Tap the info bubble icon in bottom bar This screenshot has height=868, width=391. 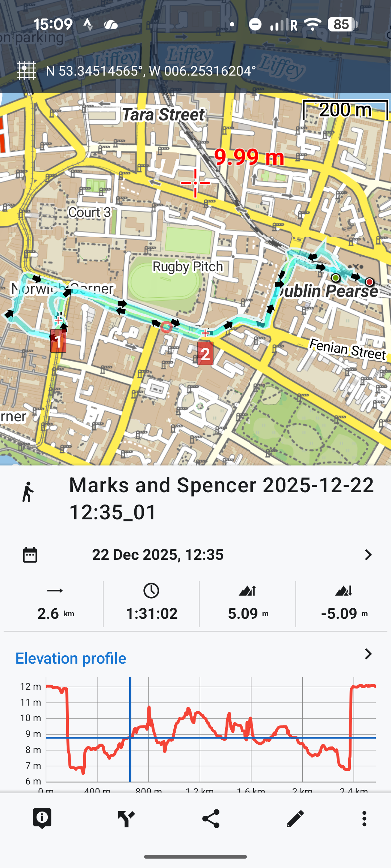pos(42,818)
